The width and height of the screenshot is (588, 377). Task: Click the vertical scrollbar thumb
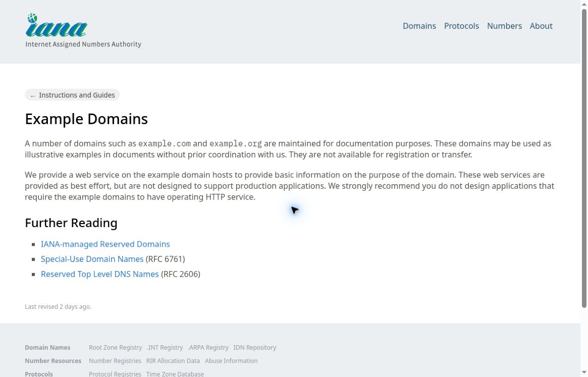pos(584,158)
